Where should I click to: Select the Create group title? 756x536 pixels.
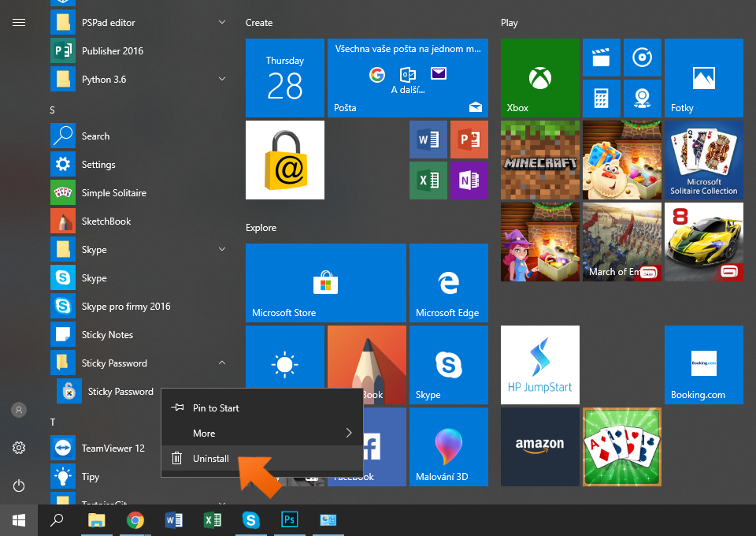tap(259, 23)
